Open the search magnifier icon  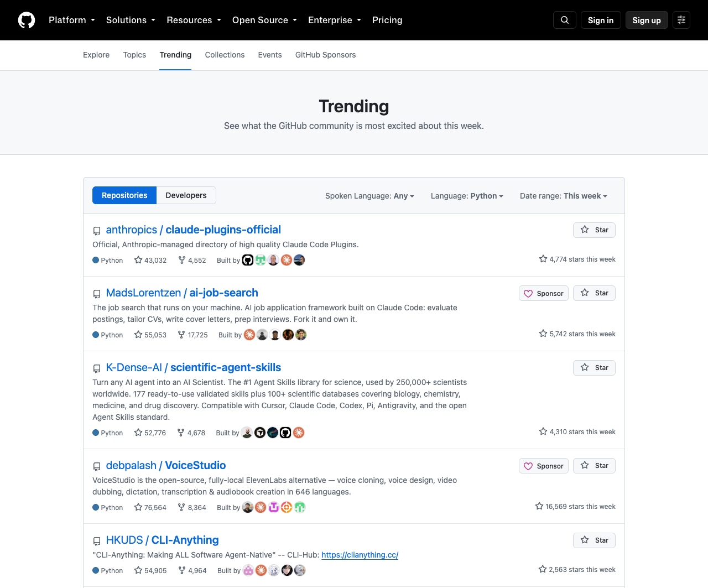pyautogui.click(x=565, y=20)
